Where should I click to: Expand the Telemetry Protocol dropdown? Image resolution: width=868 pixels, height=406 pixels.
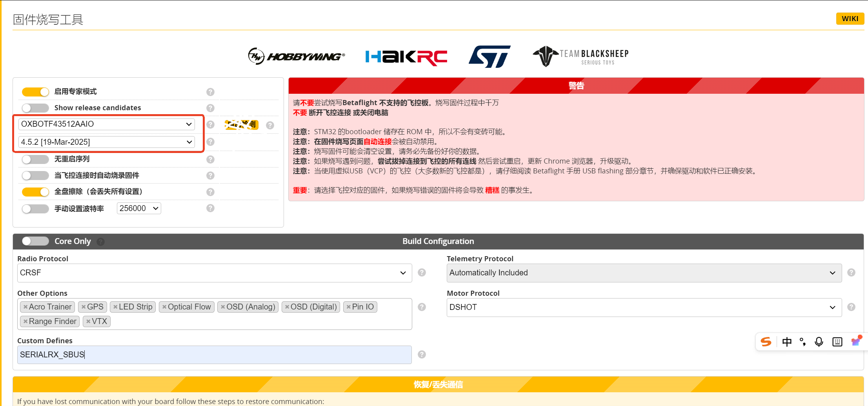click(x=644, y=273)
